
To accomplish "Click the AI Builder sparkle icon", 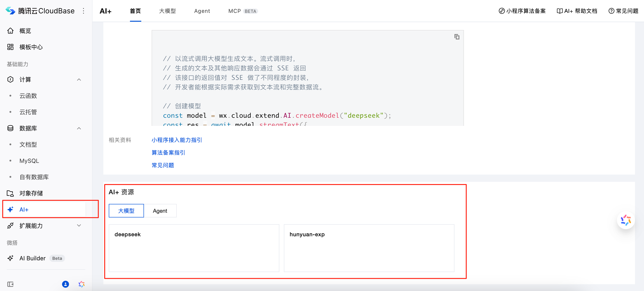I will point(10,258).
